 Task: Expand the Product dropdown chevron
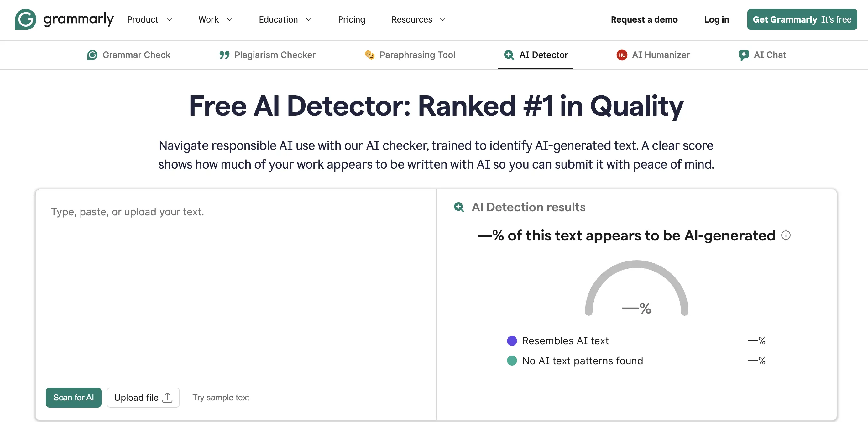point(169,19)
